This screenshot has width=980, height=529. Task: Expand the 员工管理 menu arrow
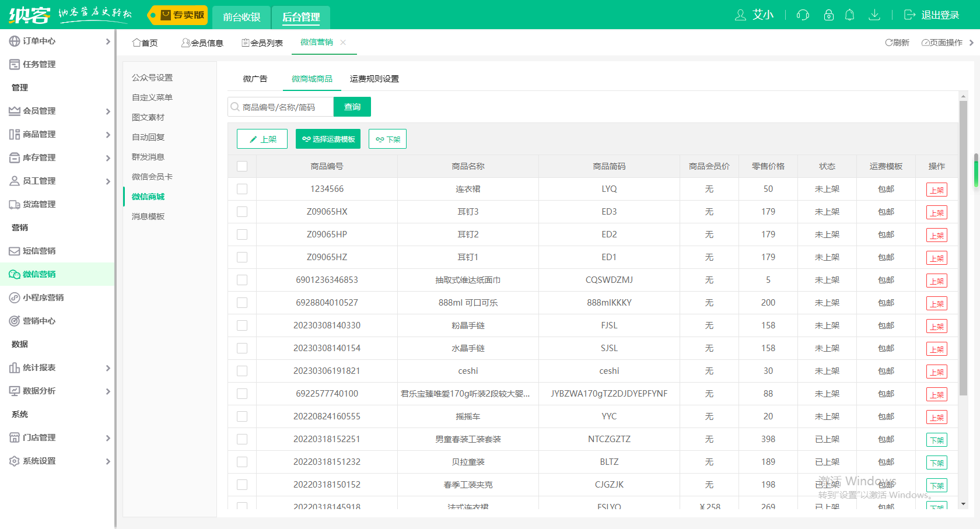[108, 181]
